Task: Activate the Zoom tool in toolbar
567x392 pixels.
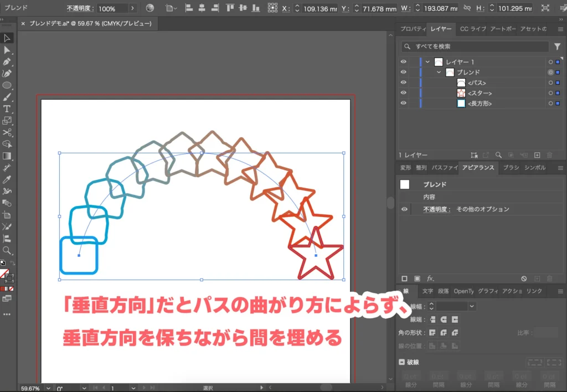Action: (7, 250)
